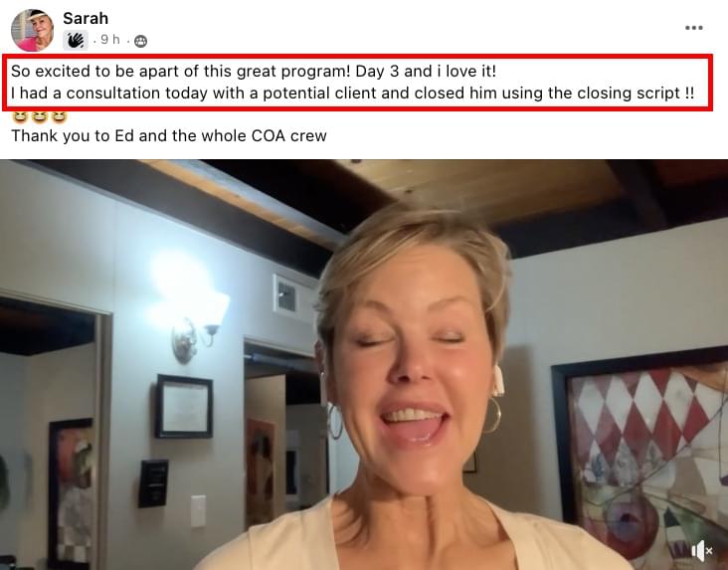
Task: Play the video of the woman talking
Action: [364, 365]
